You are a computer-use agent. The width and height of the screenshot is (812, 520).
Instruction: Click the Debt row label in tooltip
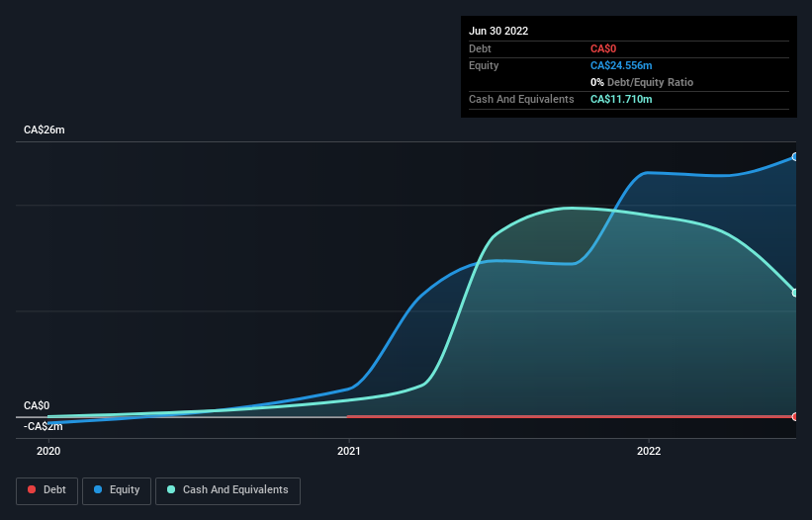pos(480,48)
